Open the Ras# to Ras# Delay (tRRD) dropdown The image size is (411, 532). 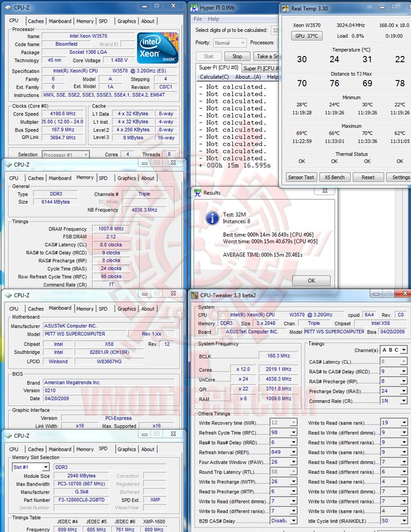293,442
